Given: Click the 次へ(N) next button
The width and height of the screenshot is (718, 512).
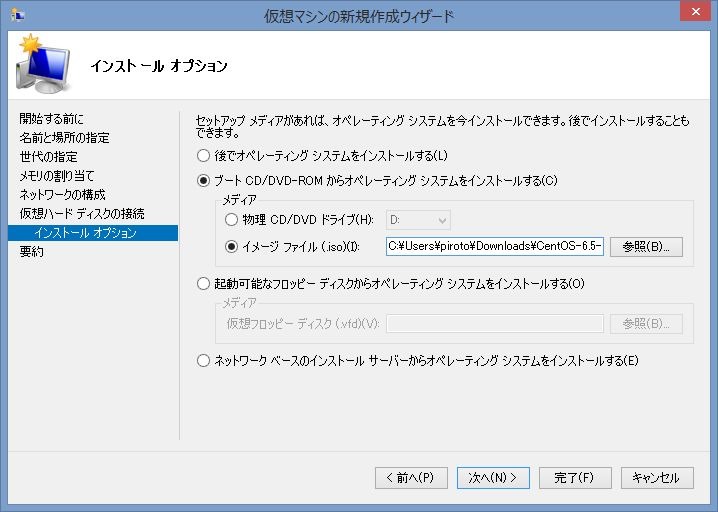Looking at the screenshot, I should click(x=493, y=478).
